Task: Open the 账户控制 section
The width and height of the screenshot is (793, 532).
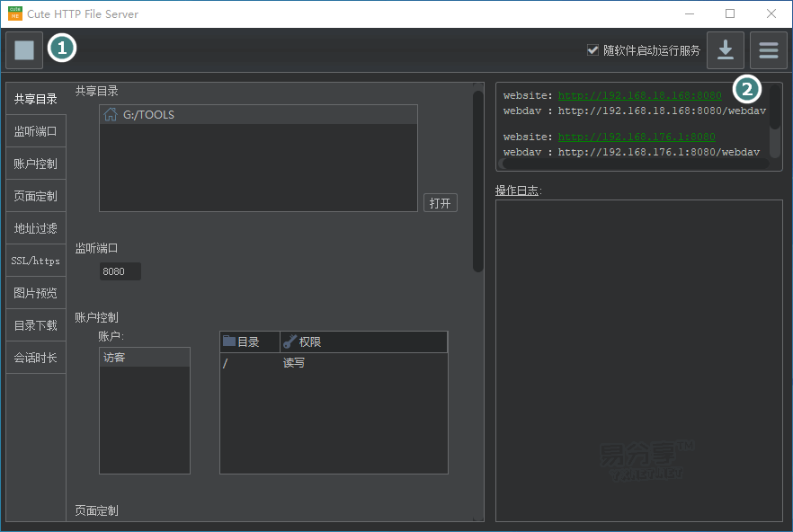Action: click(35, 163)
